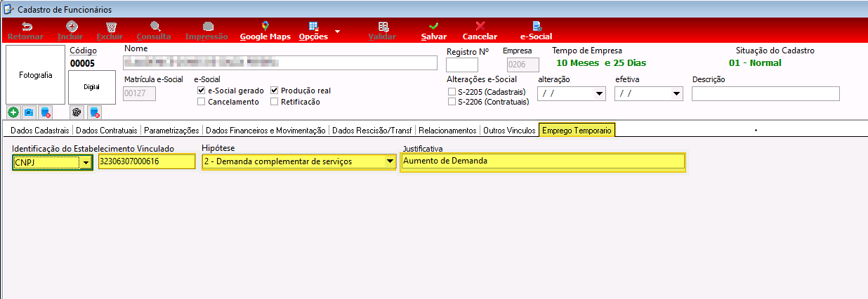868x299 pixels.
Task: Click the Nome input field
Action: pos(280,63)
